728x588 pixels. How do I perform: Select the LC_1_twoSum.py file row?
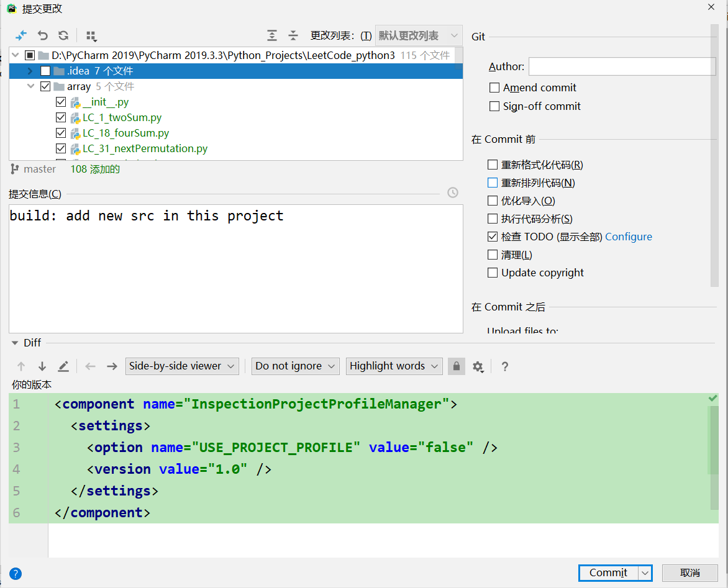tap(236, 117)
